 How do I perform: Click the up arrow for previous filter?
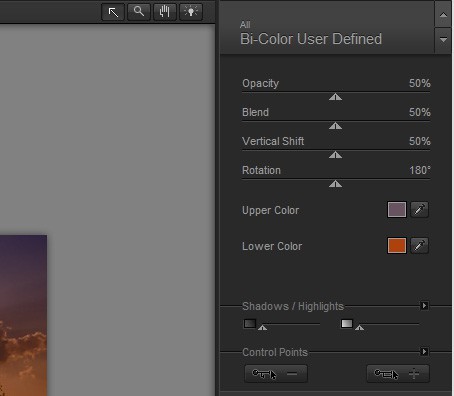(443, 15)
